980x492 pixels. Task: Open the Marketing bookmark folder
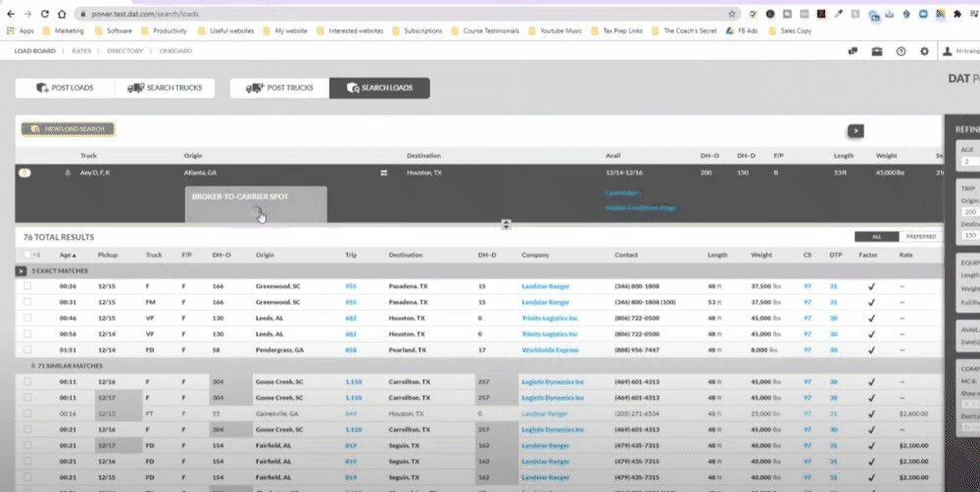click(x=63, y=30)
